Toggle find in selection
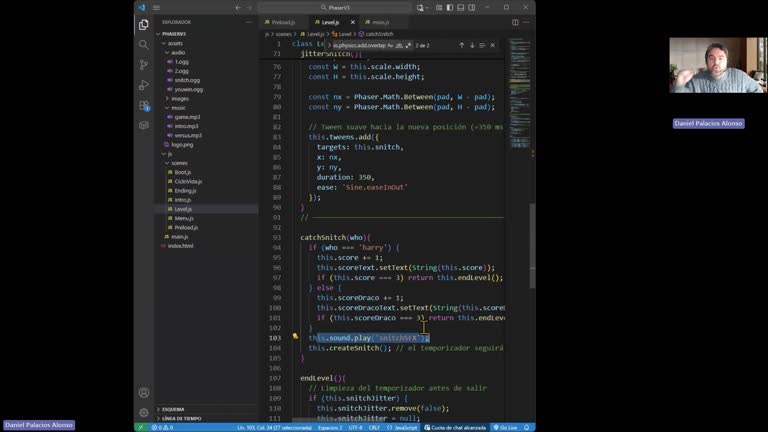The height and width of the screenshot is (432, 768). (482, 45)
